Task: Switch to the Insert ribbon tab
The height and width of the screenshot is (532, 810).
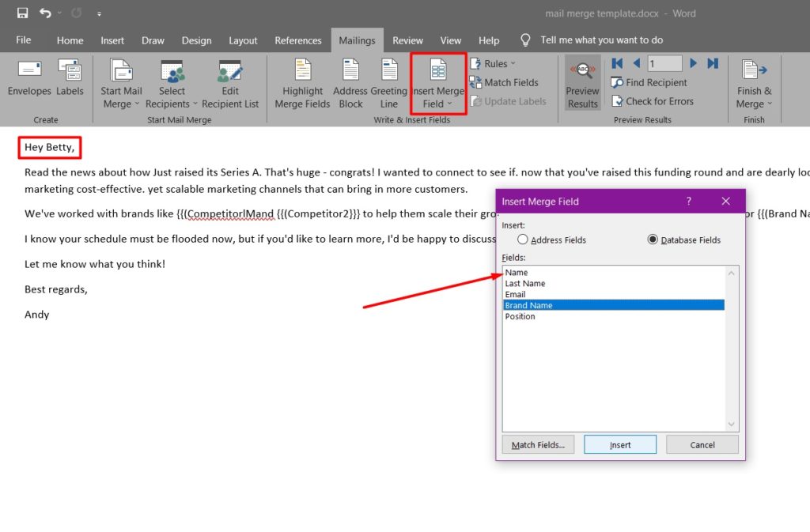Action: (112, 40)
